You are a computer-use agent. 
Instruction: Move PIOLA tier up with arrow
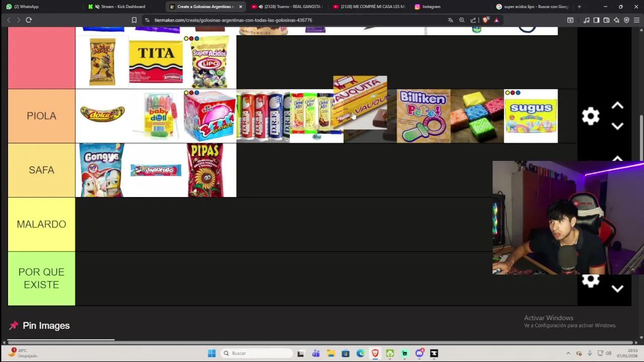tap(617, 106)
